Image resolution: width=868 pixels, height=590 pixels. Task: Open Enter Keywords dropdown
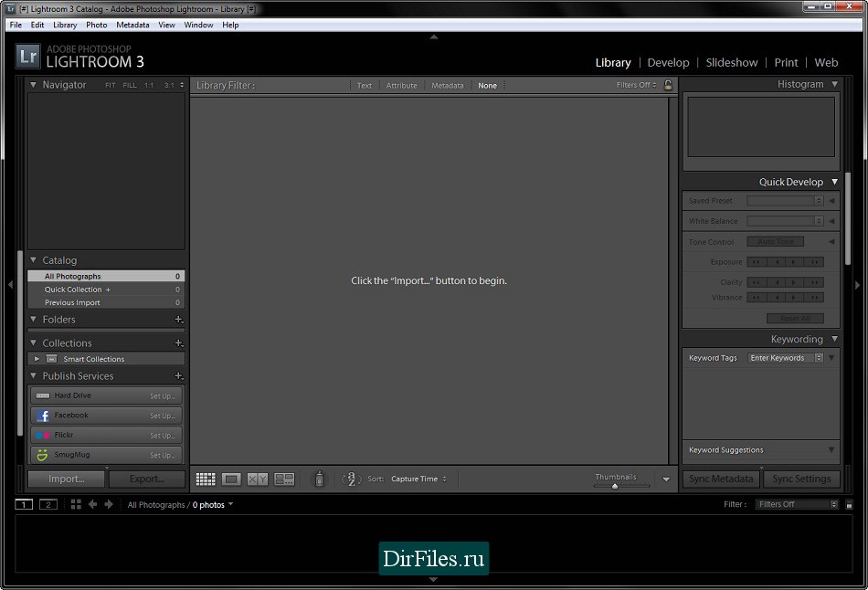(786, 358)
